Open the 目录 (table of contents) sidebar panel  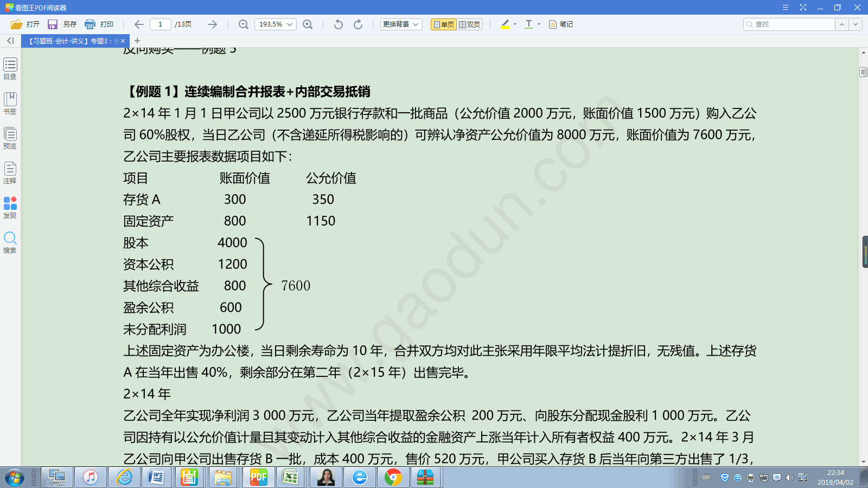pos(10,68)
